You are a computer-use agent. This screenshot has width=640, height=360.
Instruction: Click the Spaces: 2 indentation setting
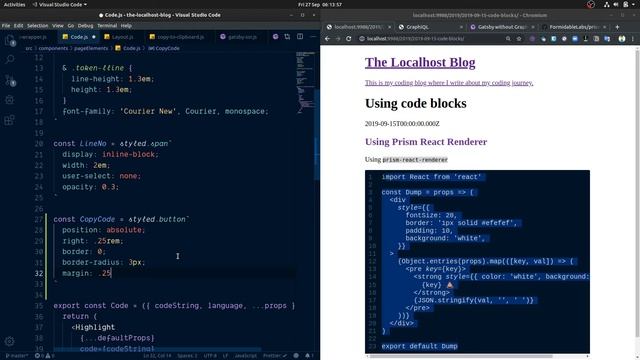(187, 356)
